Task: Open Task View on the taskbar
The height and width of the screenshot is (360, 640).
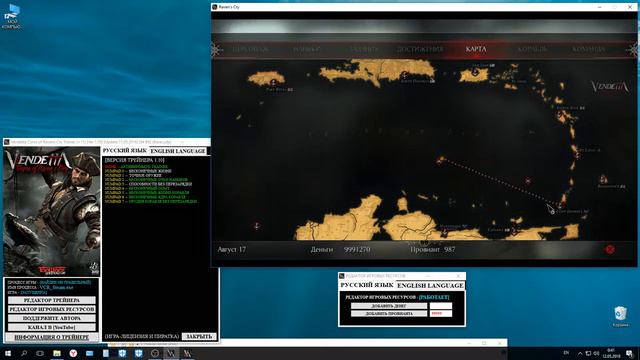Action: click(x=40, y=353)
